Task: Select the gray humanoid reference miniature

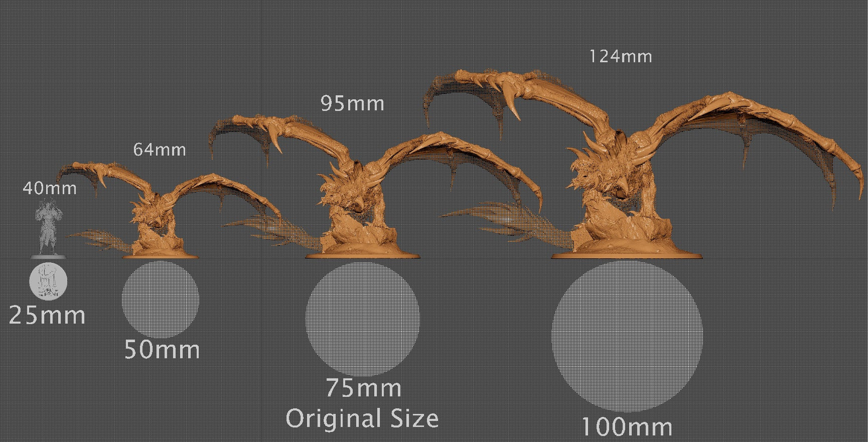Action: pos(49,228)
